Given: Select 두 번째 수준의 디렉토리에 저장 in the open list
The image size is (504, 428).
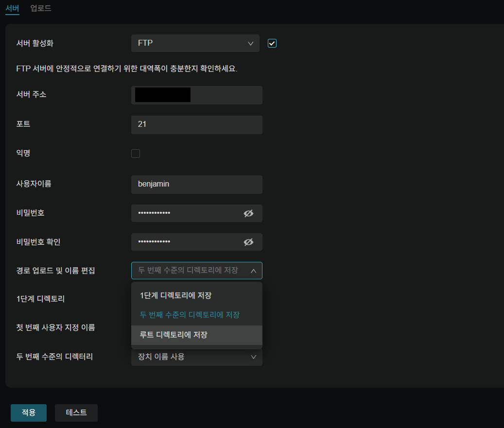Looking at the screenshot, I should 197,315.
